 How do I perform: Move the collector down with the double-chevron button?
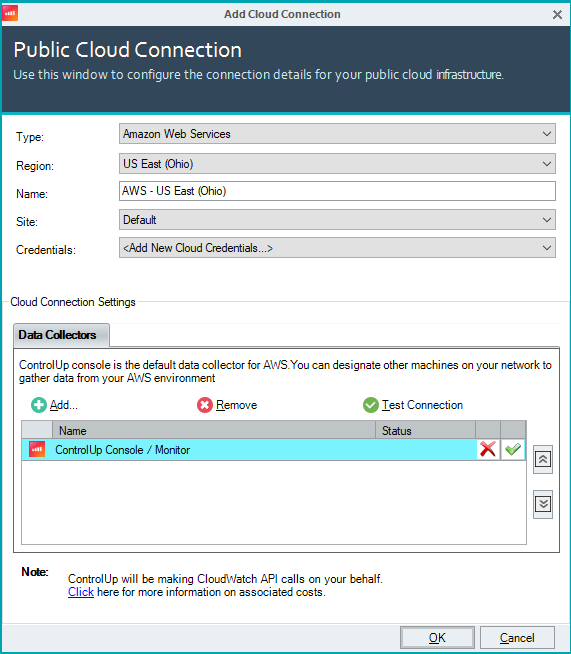[x=543, y=504]
